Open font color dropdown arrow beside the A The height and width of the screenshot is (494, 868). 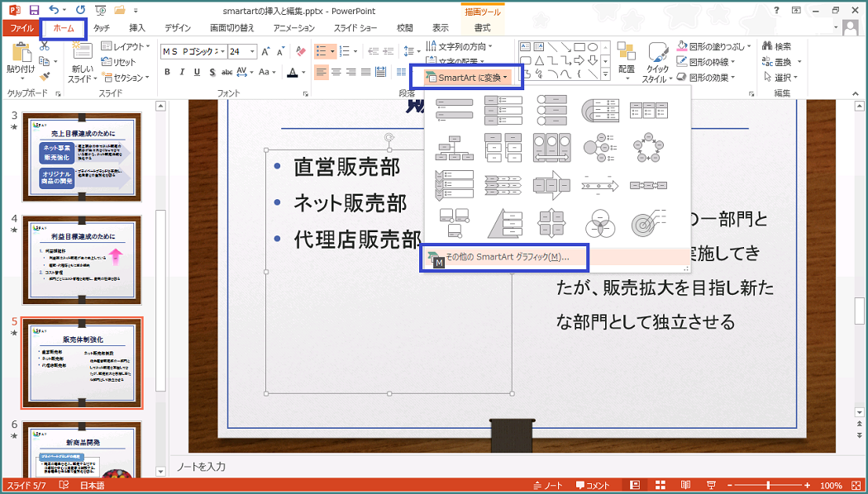tap(304, 72)
